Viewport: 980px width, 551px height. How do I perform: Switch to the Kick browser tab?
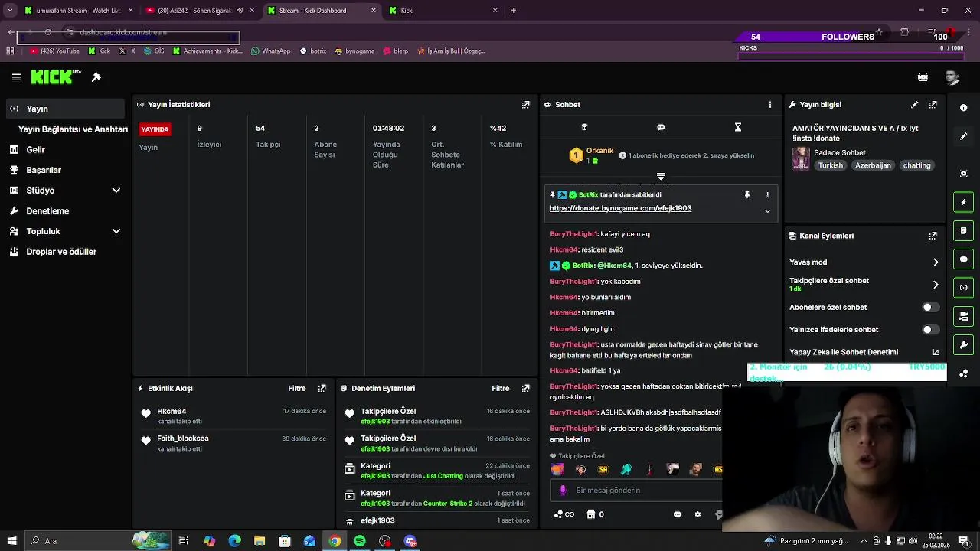point(442,11)
